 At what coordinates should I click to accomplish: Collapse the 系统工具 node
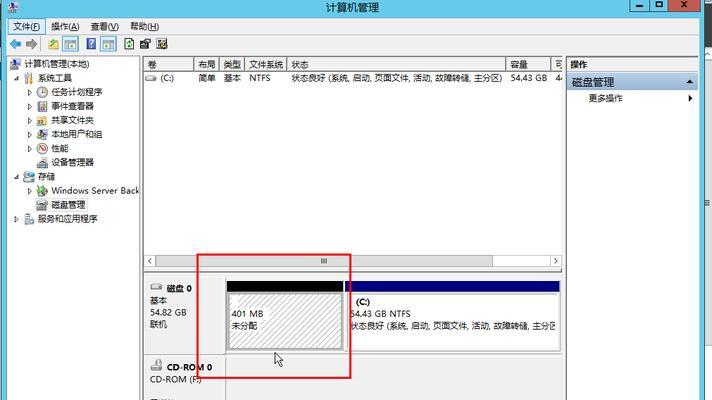point(16,78)
